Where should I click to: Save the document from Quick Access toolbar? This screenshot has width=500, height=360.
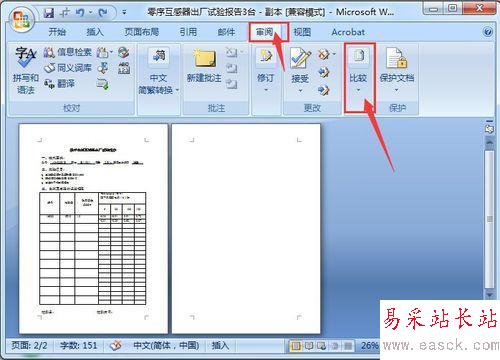click(49, 13)
